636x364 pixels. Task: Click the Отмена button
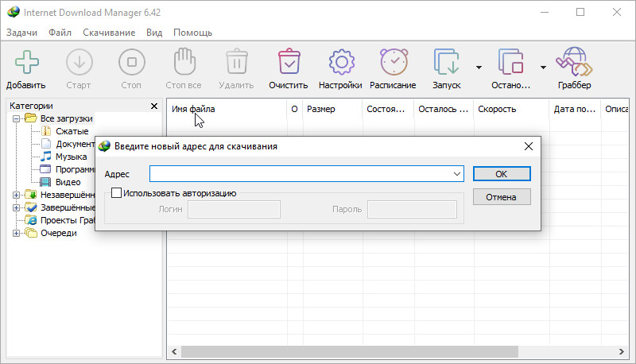(x=501, y=197)
